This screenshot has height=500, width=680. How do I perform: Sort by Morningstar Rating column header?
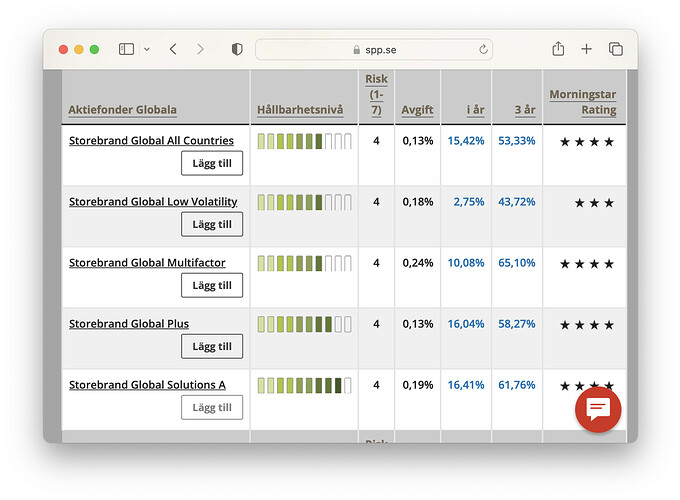(x=583, y=102)
